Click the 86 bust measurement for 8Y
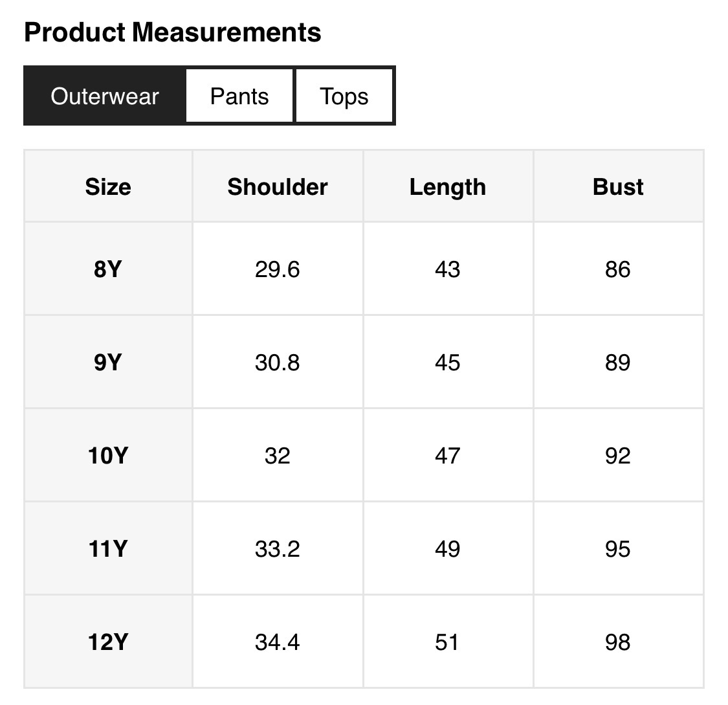Screen dimensions: 728x705 click(x=618, y=269)
